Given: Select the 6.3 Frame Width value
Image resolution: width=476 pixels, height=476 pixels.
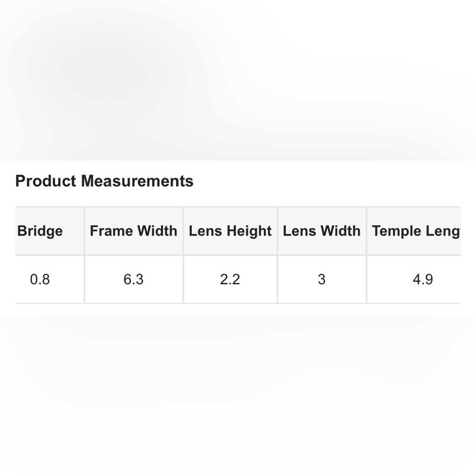Looking at the screenshot, I should [x=133, y=279].
